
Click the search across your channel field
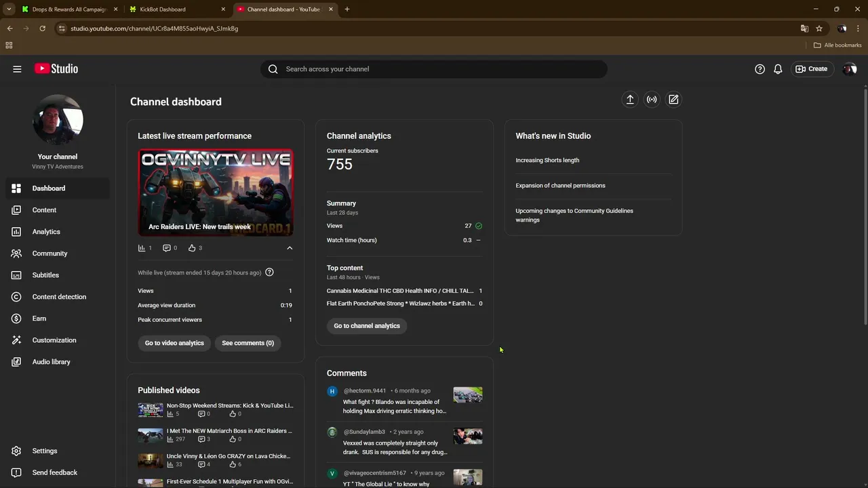[434, 68]
